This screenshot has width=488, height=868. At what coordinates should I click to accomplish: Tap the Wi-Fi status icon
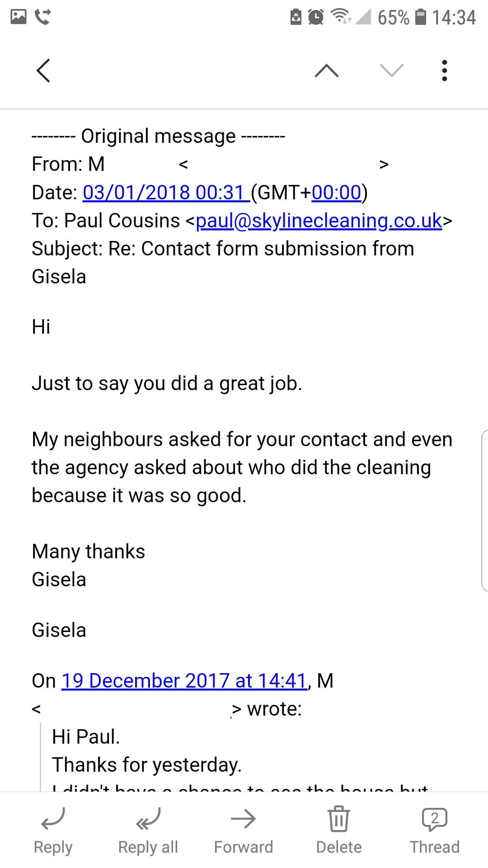(x=341, y=16)
